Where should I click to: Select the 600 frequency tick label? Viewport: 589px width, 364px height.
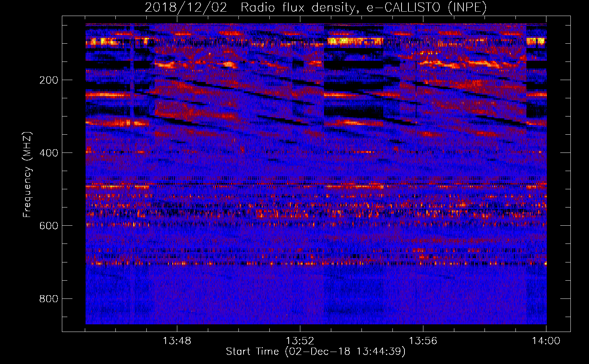(x=48, y=226)
